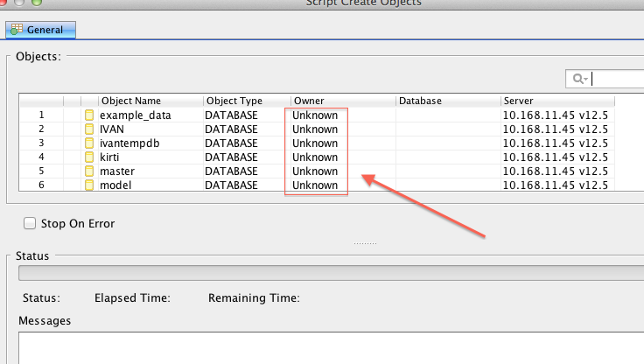Click the model database icon
644x364 pixels.
88,185
